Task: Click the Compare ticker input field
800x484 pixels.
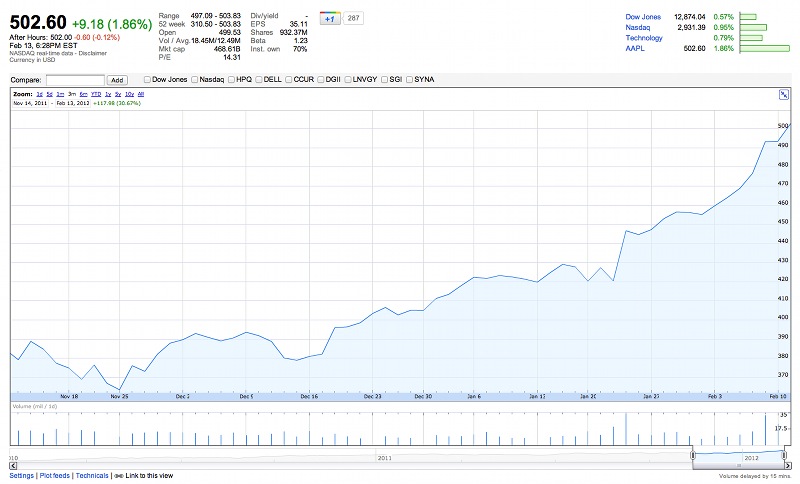Action: pos(75,79)
